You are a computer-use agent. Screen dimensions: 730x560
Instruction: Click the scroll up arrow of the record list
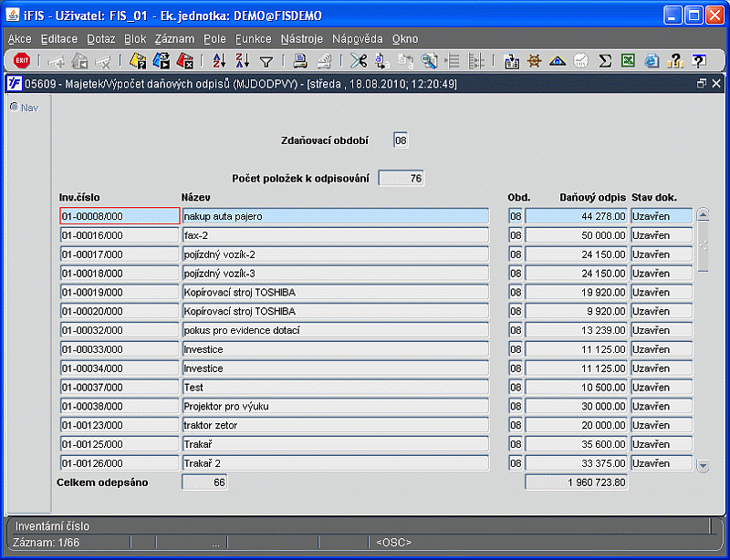[x=703, y=214]
